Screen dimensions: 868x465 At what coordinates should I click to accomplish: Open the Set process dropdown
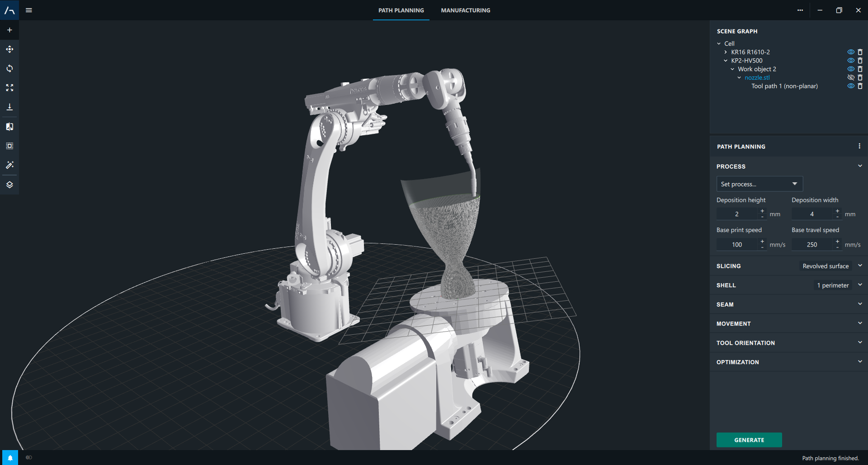coord(759,184)
